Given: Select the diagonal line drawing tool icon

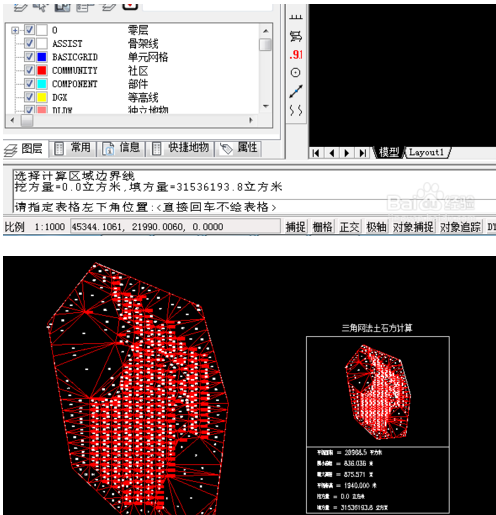Looking at the screenshot, I should click(x=296, y=91).
